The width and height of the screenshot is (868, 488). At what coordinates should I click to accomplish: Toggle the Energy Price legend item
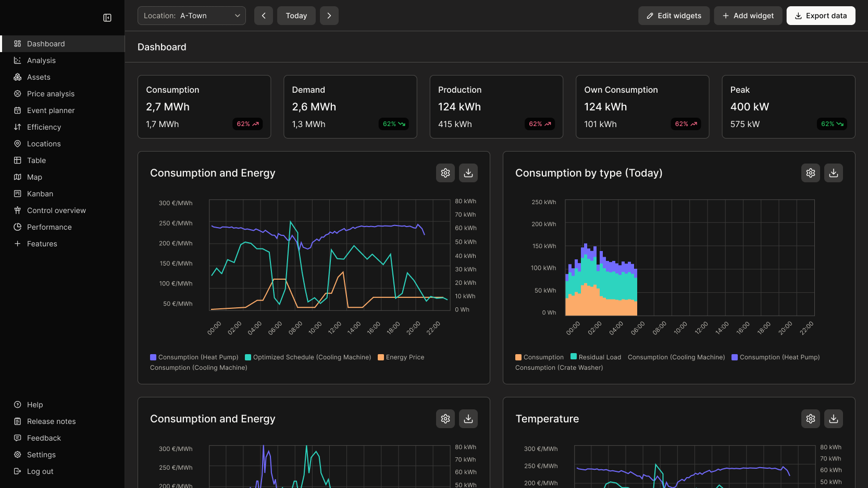pyautogui.click(x=401, y=357)
